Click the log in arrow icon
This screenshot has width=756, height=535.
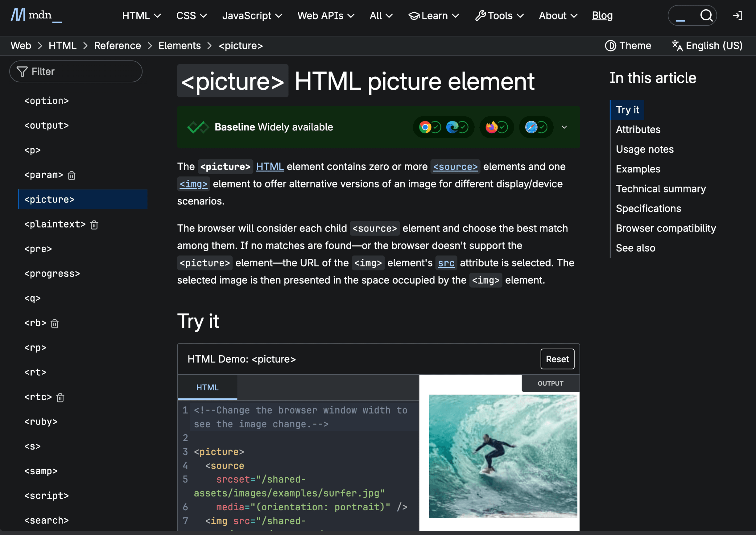pyautogui.click(x=737, y=15)
